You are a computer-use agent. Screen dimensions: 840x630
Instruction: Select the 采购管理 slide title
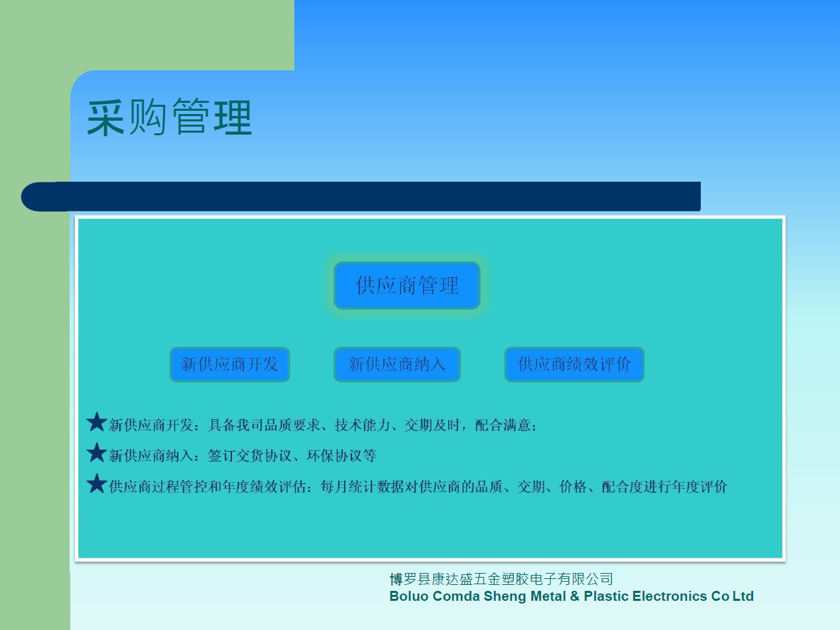[169, 118]
